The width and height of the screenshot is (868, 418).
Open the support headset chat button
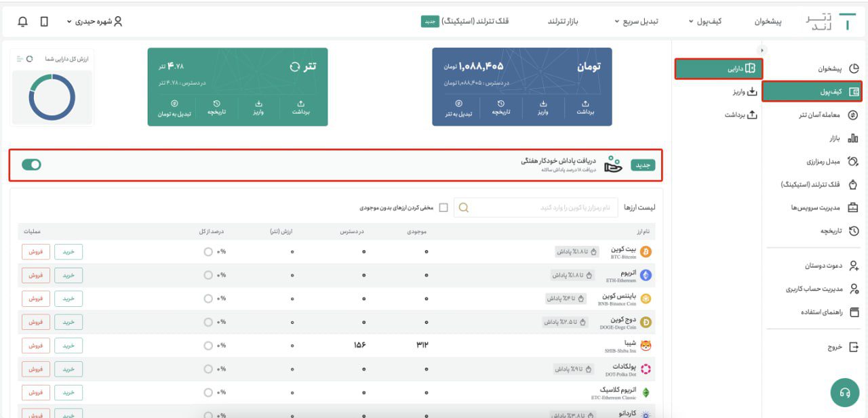pos(844,392)
